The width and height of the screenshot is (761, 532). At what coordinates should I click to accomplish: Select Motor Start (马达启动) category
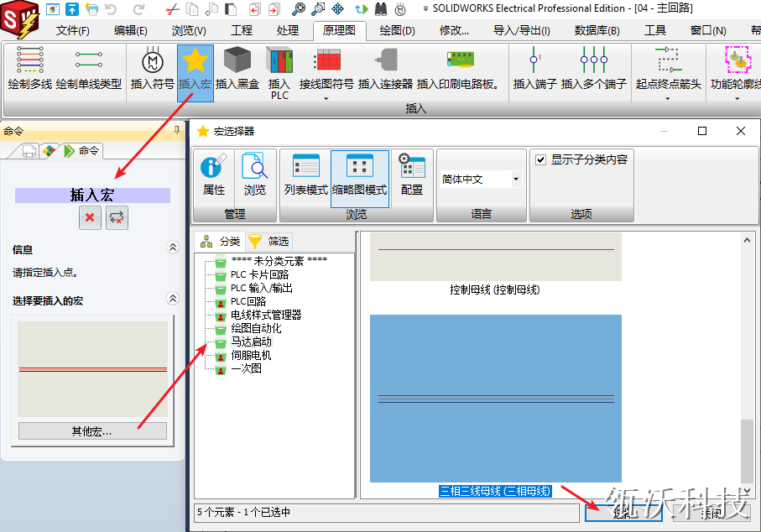coord(251,342)
